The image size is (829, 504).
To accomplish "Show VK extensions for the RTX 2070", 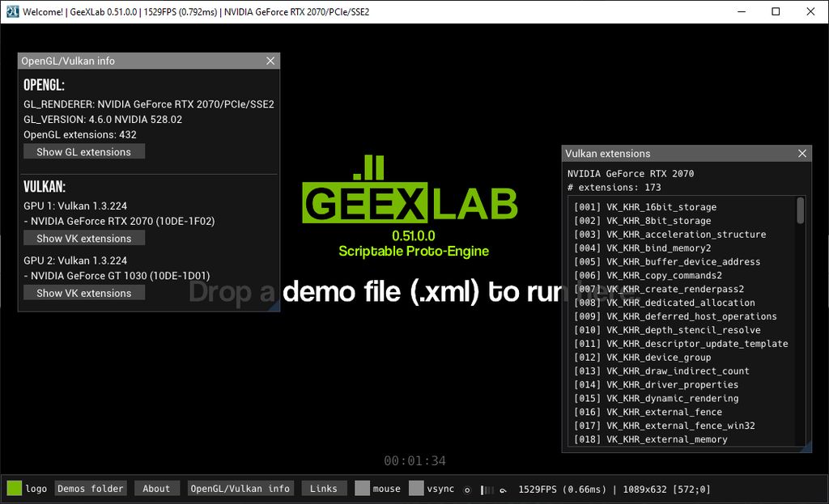I will coord(84,239).
